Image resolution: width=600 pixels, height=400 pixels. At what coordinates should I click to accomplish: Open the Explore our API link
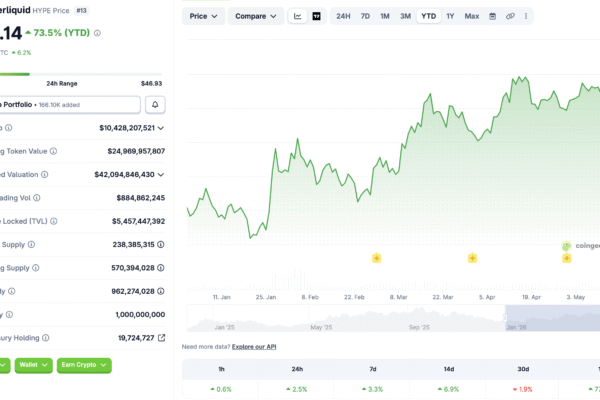(254, 347)
